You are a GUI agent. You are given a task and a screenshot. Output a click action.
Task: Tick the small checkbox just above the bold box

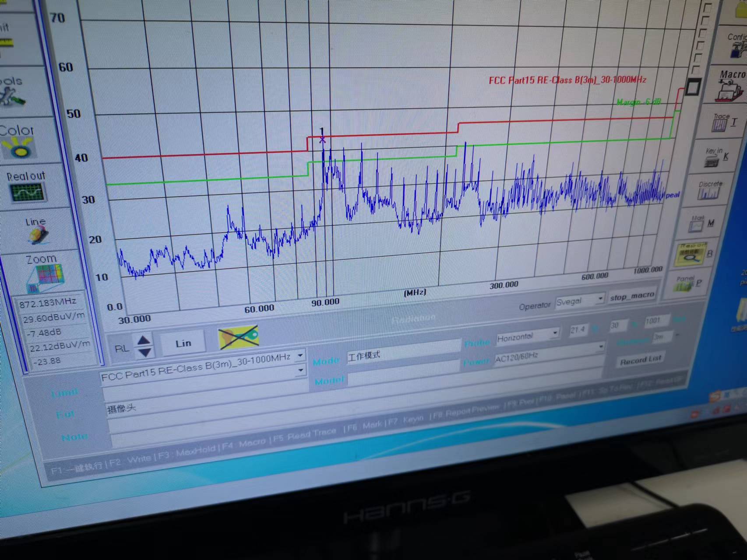pyautogui.click(x=695, y=70)
